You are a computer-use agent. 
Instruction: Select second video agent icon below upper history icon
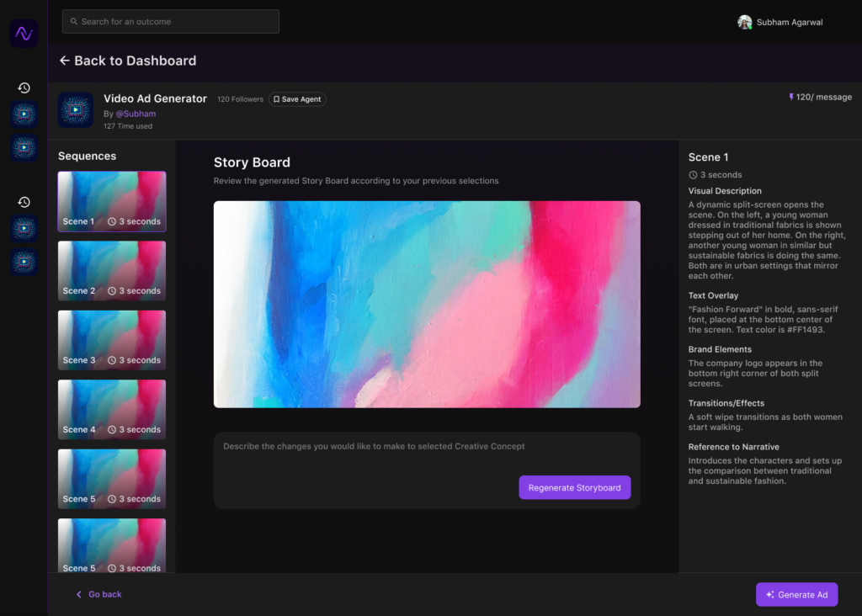point(24,148)
